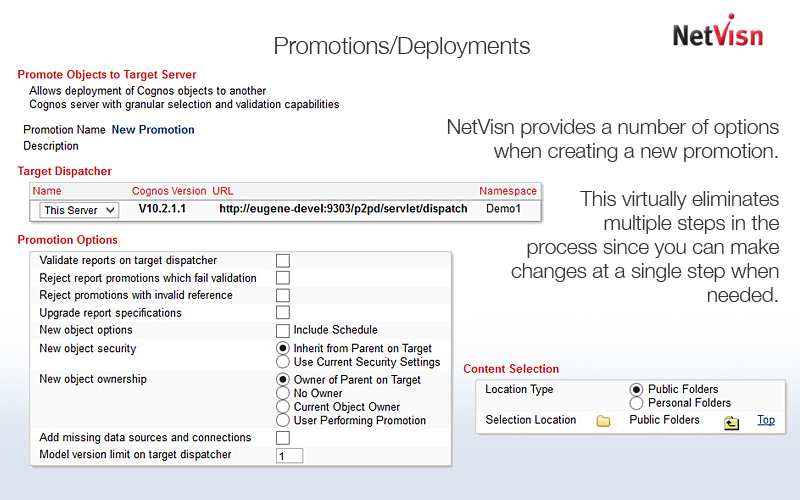Choose Current Object Owner option
Image resolution: width=800 pixels, height=500 pixels.
(283, 407)
